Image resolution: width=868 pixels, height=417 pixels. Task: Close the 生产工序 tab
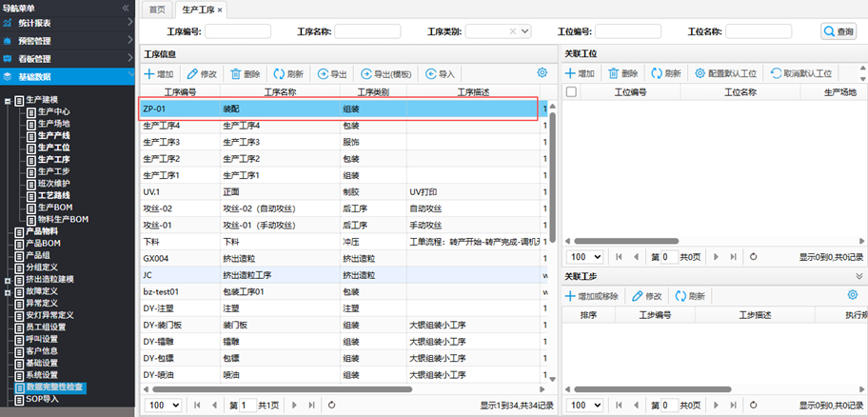[220, 10]
